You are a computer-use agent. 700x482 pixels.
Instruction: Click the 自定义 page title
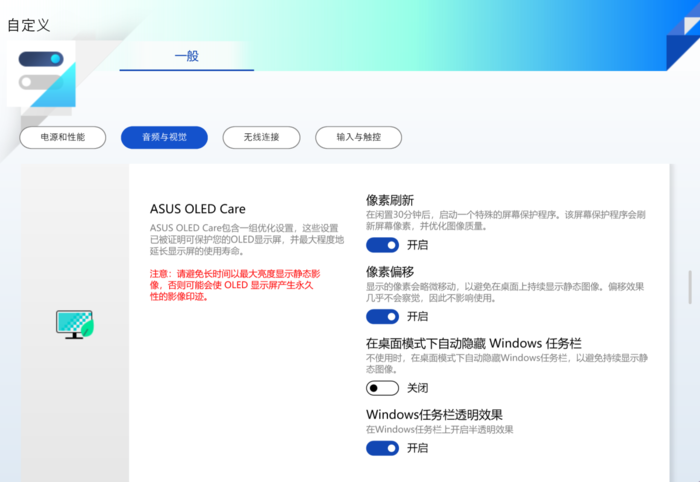click(x=29, y=25)
